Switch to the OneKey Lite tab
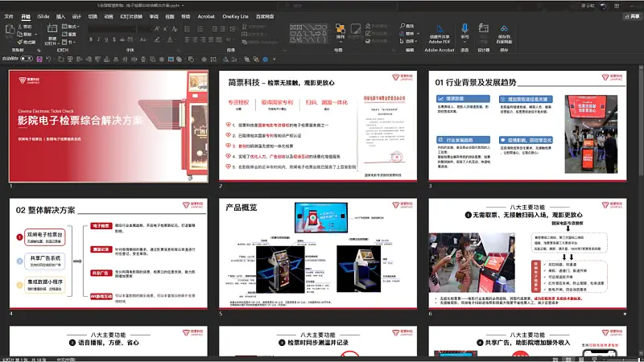 coord(235,16)
